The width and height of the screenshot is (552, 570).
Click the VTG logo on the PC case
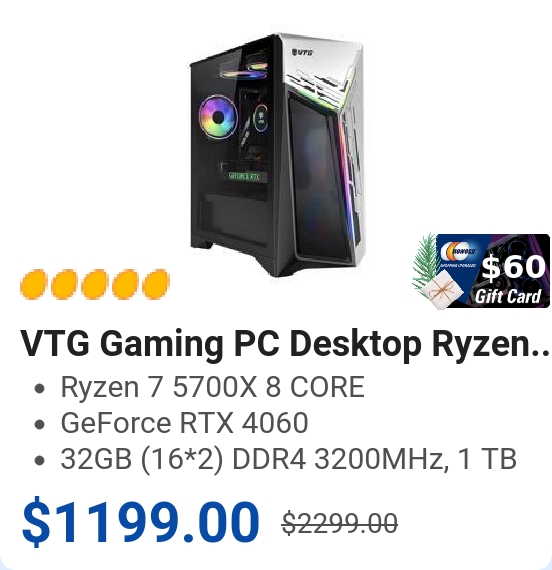point(303,52)
